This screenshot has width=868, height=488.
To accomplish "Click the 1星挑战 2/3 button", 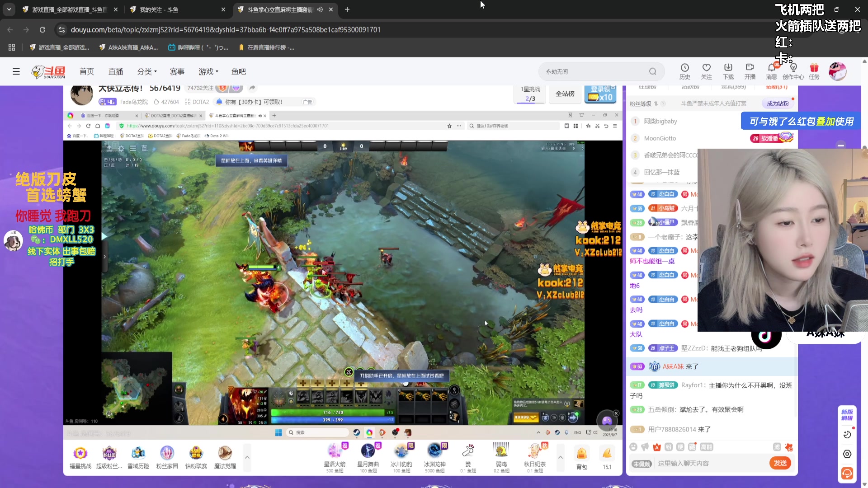I will pos(530,94).
